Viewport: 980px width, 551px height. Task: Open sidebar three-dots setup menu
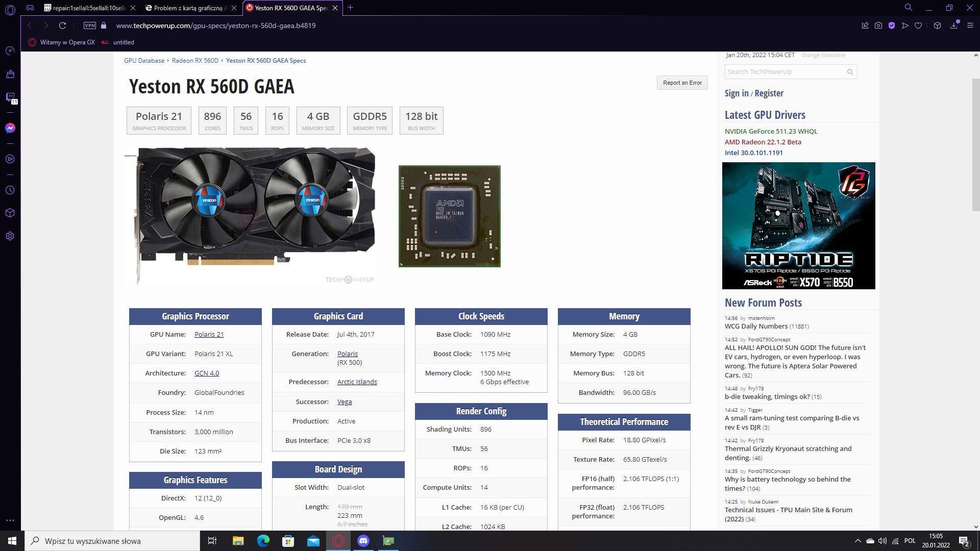pyautogui.click(x=10, y=520)
